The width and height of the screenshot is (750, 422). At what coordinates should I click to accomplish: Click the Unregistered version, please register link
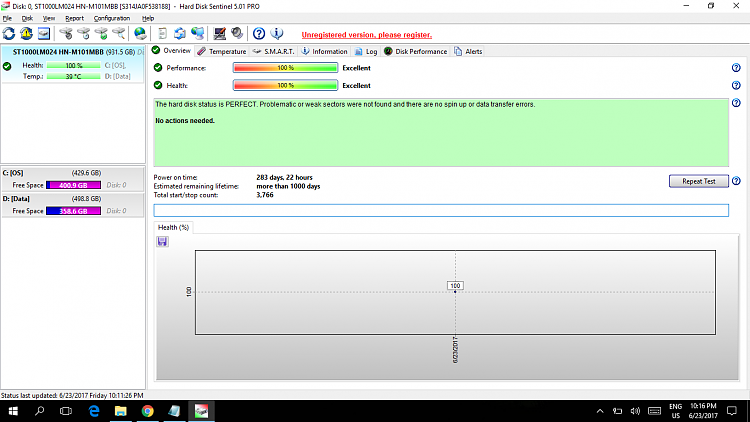click(366, 35)
